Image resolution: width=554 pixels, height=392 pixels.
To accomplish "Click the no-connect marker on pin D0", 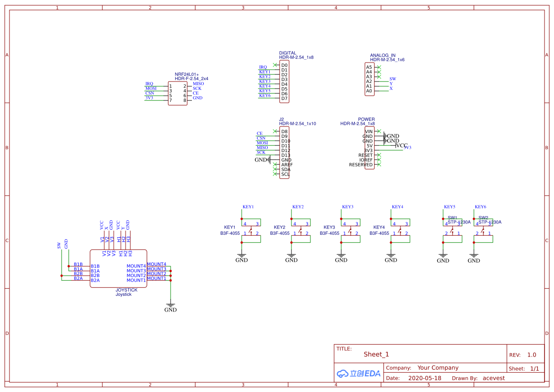I will [275, 65].
